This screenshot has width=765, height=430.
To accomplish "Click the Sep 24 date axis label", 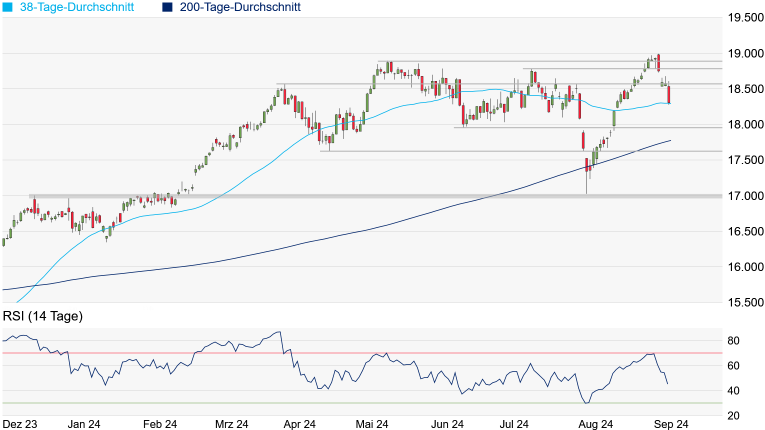I will [x=672, y=423].
